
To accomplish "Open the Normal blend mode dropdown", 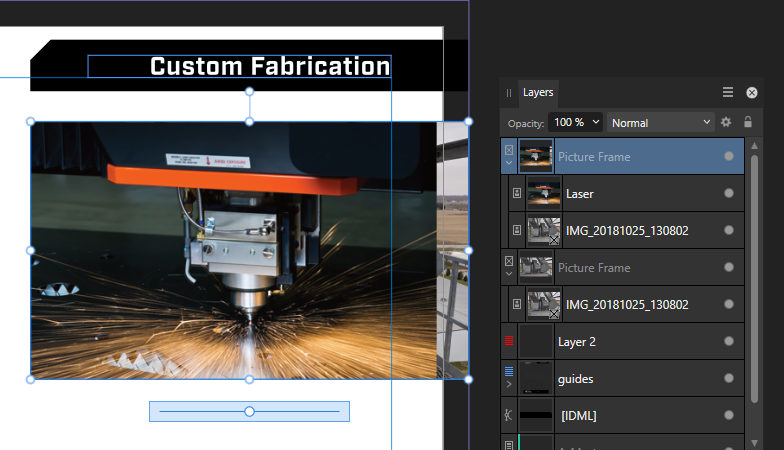I will tap(659, 122).
